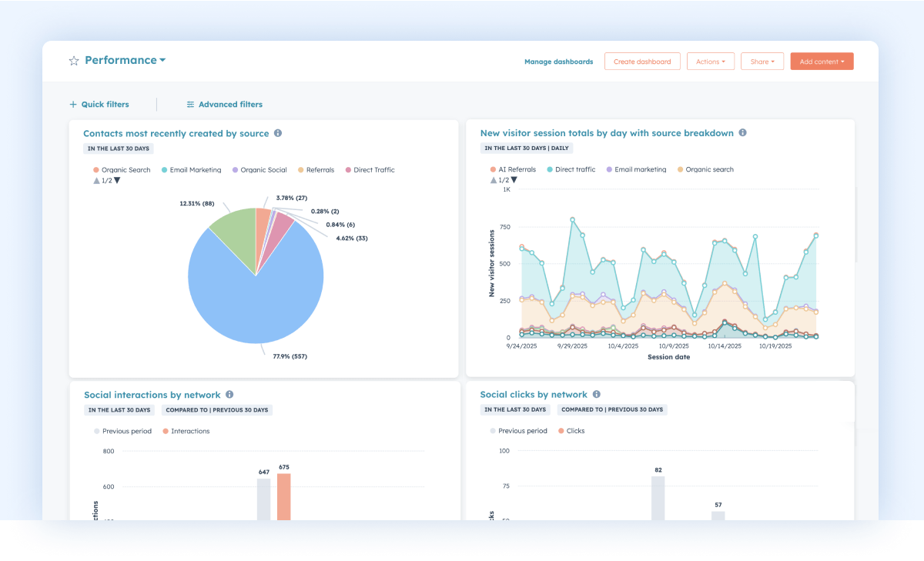Open the Performance dashboard dropdown
The width and height of the screenshot is (924, 561).
click(x=162, y=60)
